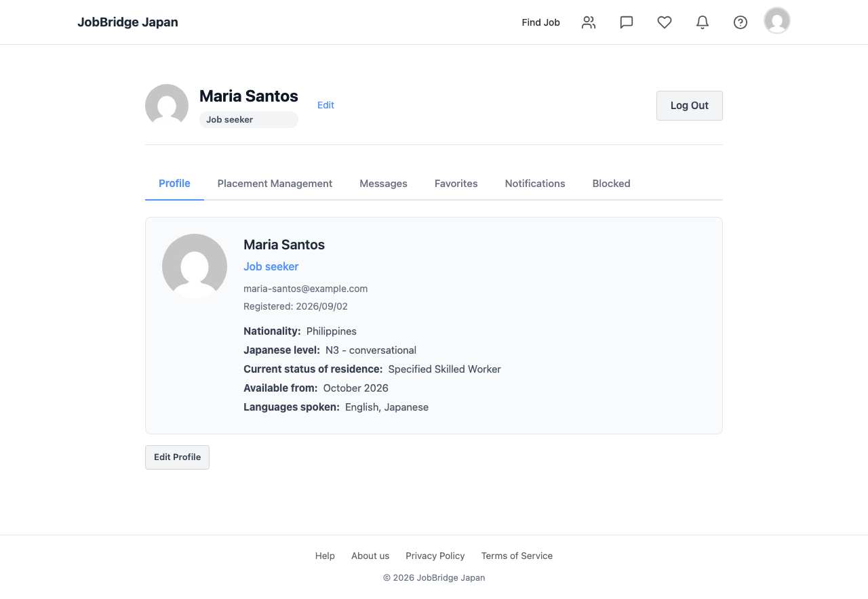The image size is (868, 599).
Task: Open the About us footer link
Action: coord(370,556)
